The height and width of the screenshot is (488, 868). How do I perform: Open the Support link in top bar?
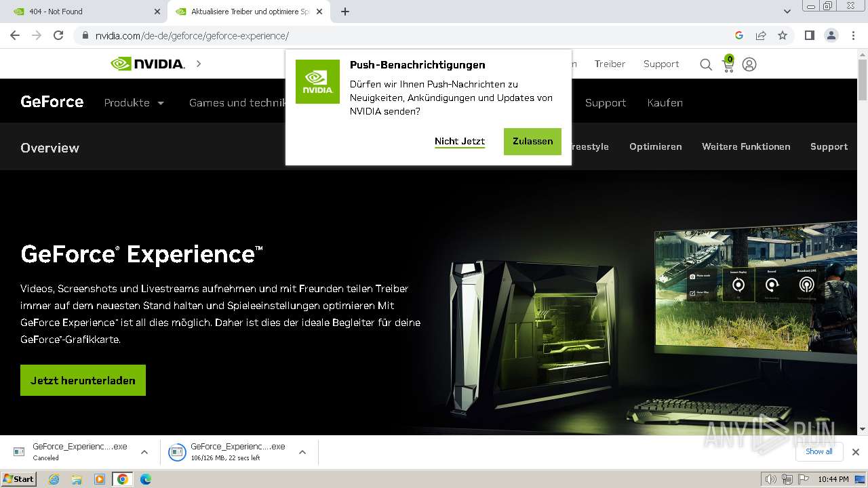[661, 64]
